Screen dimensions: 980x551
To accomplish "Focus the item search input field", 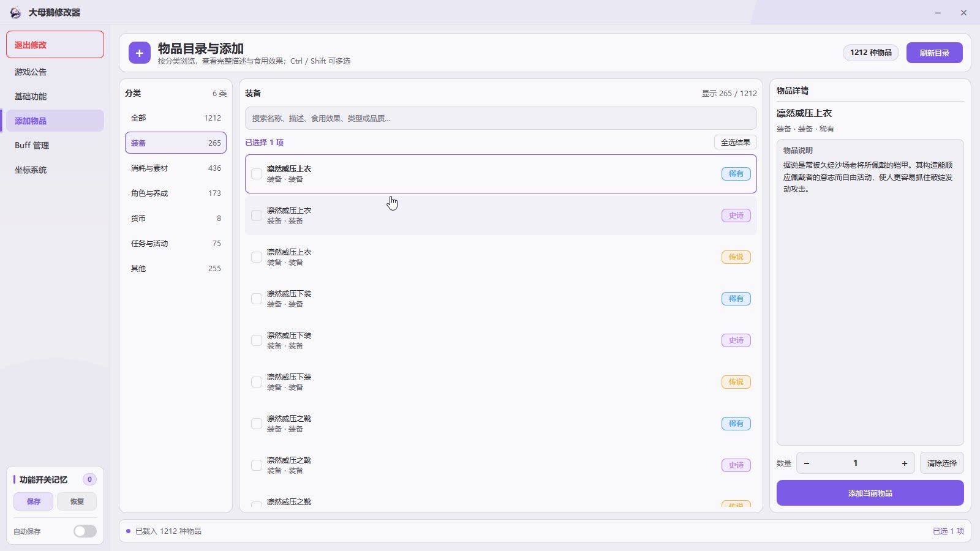I will [x=500, y=118].
